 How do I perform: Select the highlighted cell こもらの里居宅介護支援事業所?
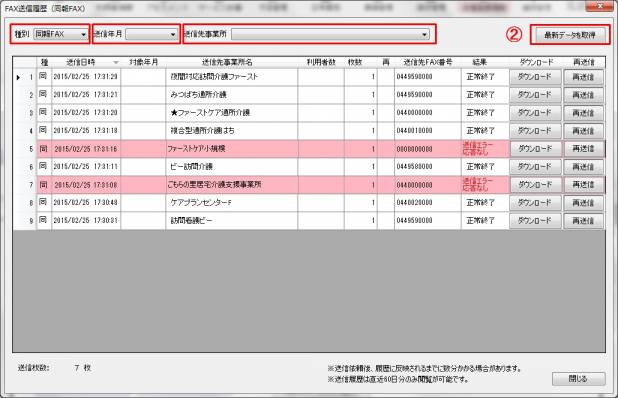pos(232,185)
